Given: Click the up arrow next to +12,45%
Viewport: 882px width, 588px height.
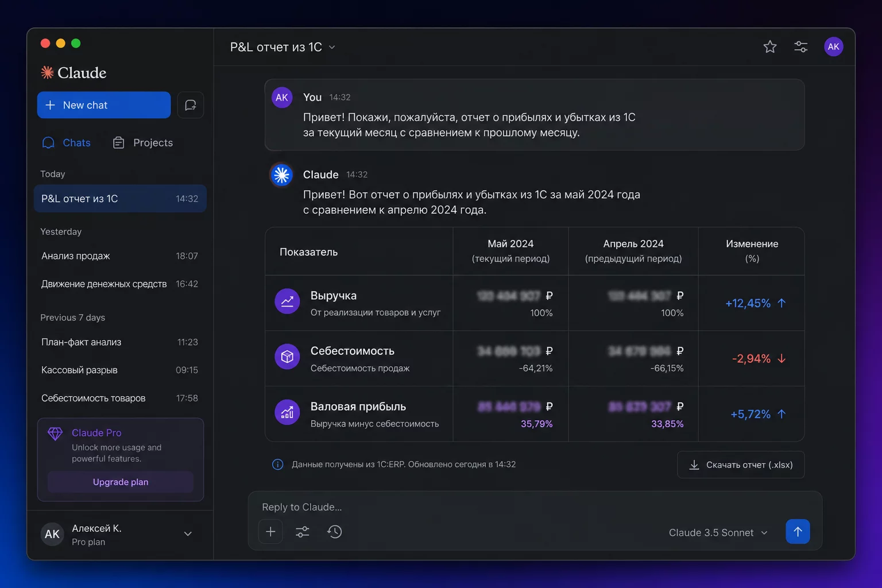Looking at the screenshot, I should coord(782,303).
